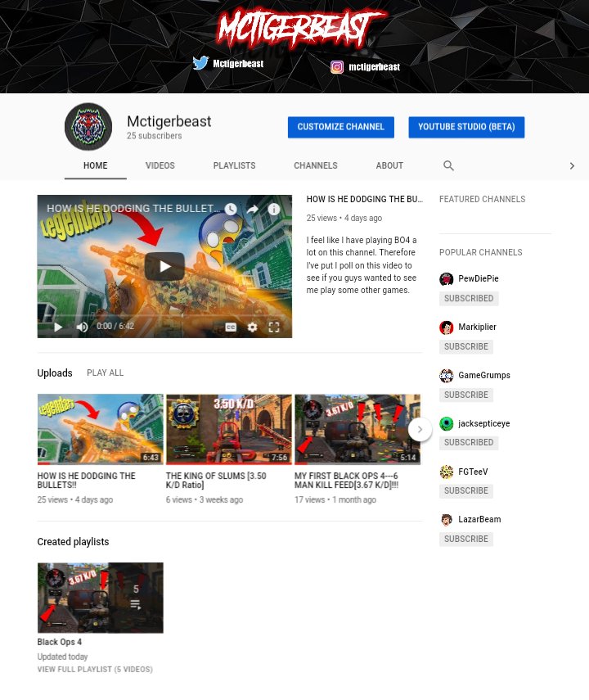Toggle SUBSCRIBED button under PewDiePie
Screen dimensions: 589x700
[469, 298]
